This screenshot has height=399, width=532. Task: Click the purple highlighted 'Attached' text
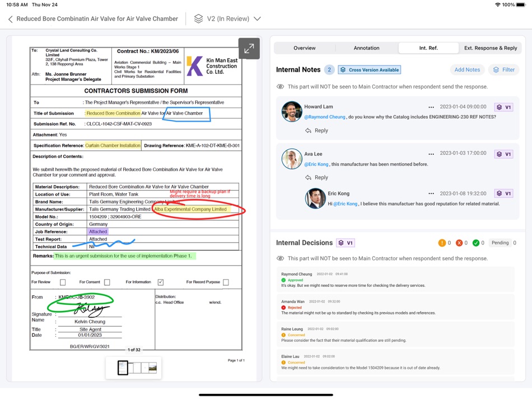[98, 231]
